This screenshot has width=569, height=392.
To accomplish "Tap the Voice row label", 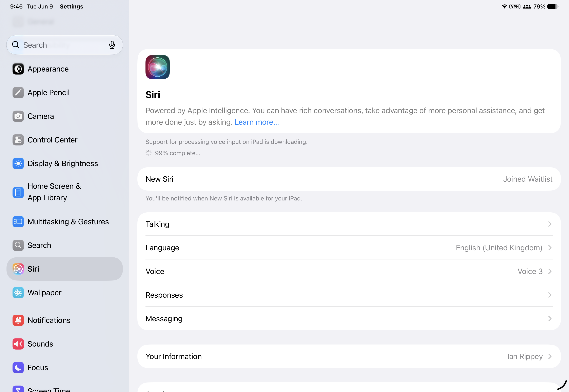I will pyautogui.click(x=155, y=271).
